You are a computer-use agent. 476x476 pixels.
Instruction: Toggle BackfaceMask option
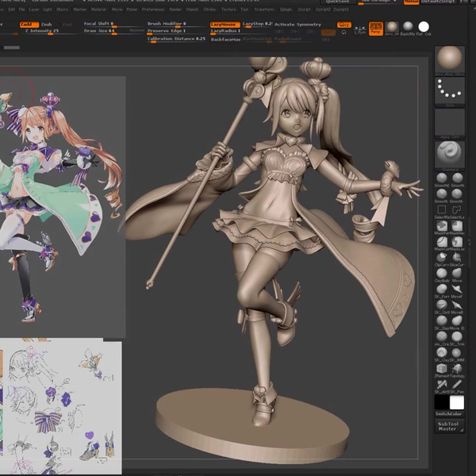point(225,40)
